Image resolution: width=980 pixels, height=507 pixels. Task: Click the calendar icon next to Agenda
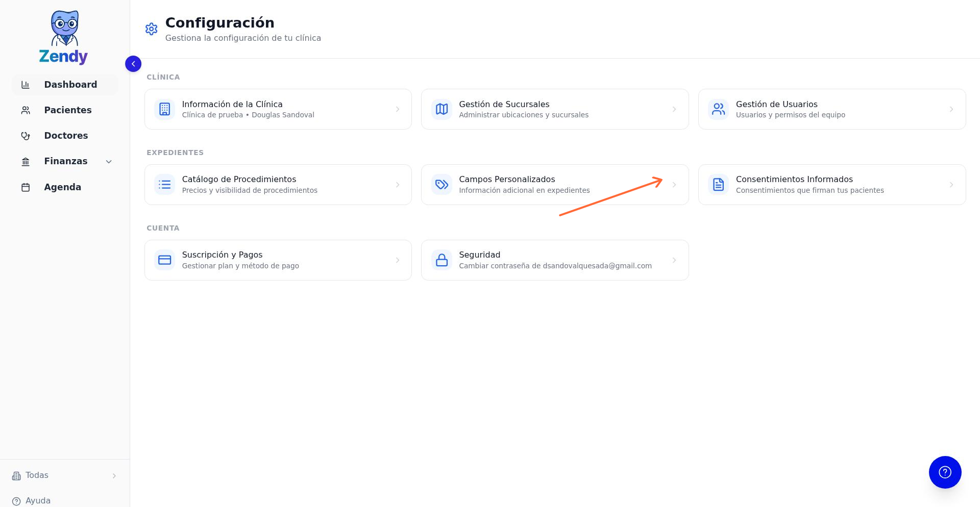pos(26,187)
